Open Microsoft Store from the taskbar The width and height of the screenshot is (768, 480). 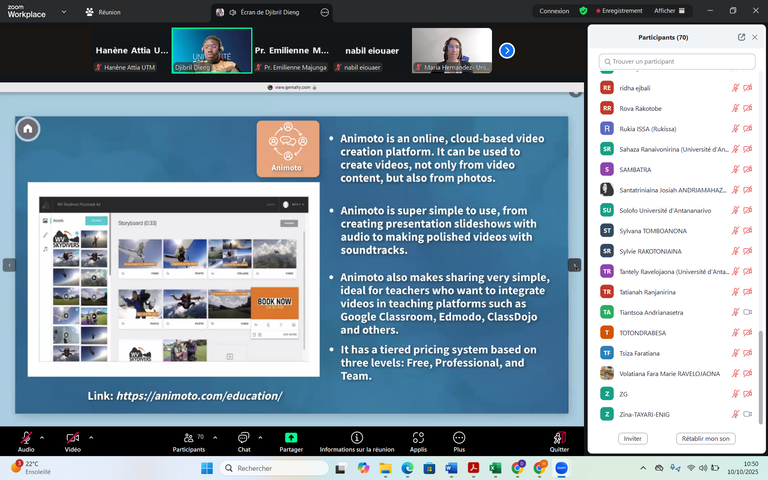(x=429, y=468)
